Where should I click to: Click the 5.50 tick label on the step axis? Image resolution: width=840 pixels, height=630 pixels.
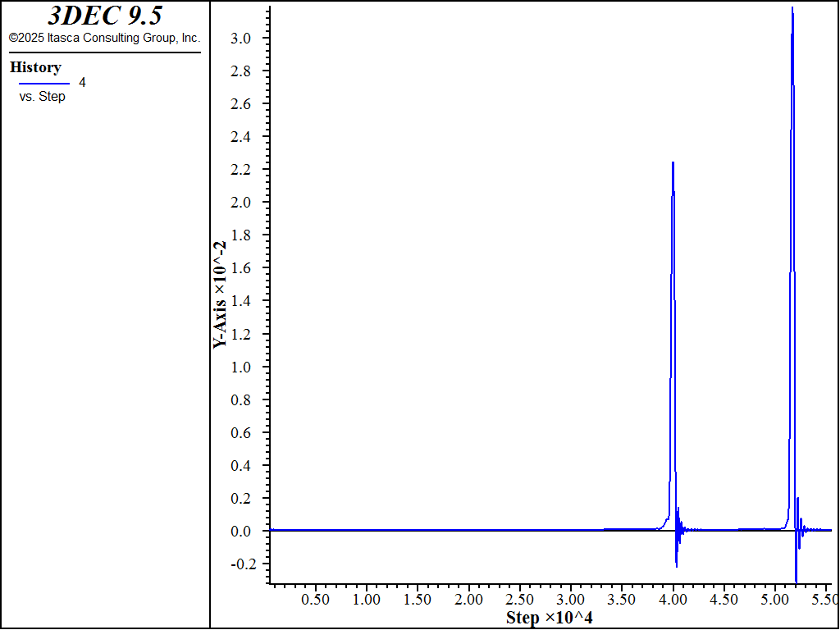click(825, 598)
